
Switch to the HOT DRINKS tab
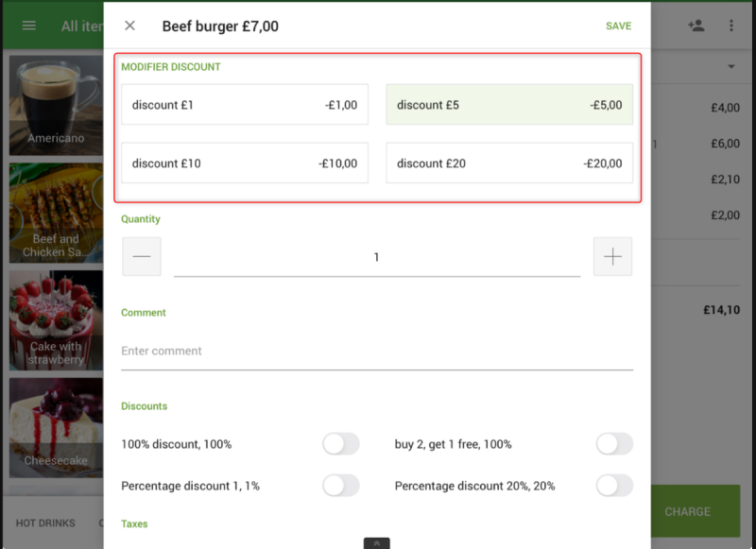[x=45, y=523]
